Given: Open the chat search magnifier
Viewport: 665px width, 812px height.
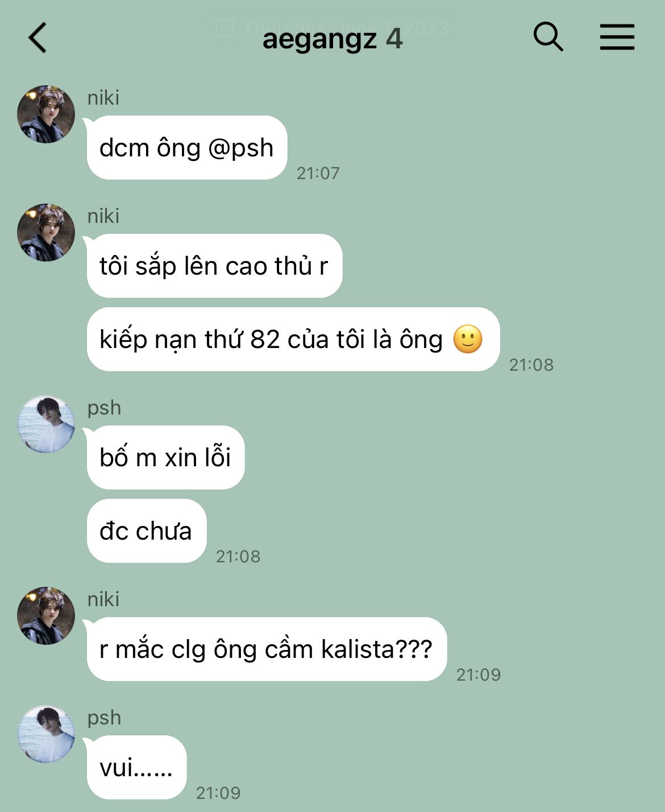Looking at the screenshot, I should coord(548,38).
